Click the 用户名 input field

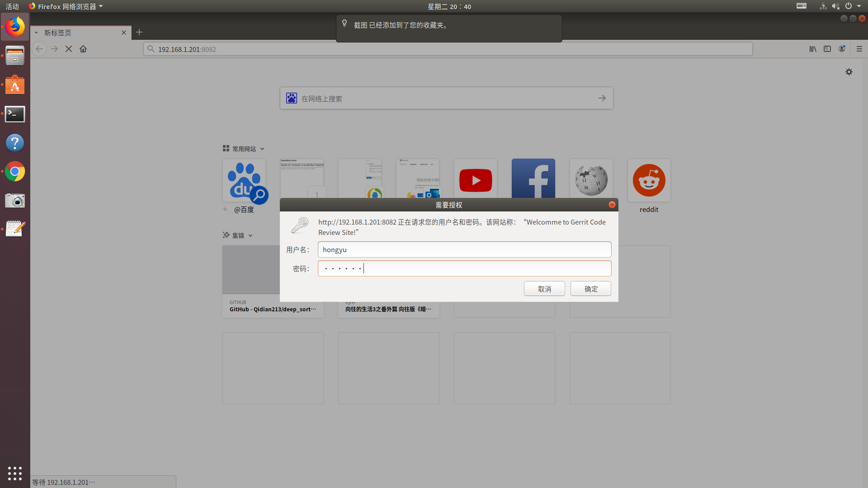(x=464, y=249)
